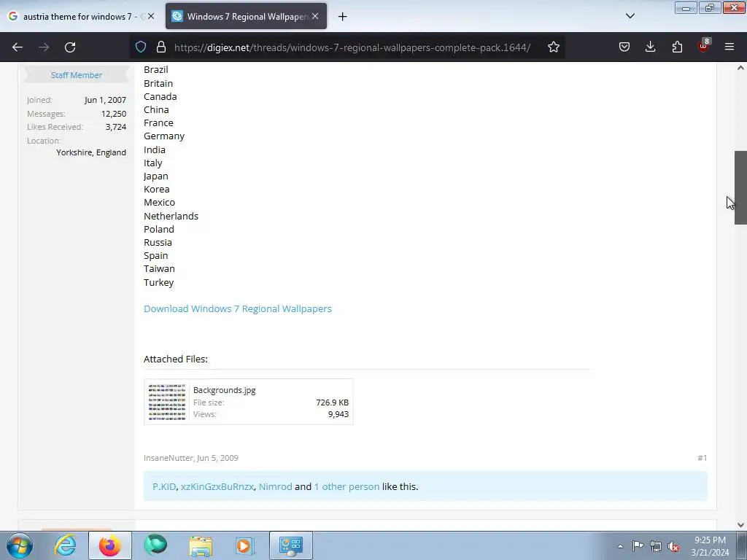
Task: Open the Action Center flag icon
Action: pyautogui.click(x=638, y=546)
